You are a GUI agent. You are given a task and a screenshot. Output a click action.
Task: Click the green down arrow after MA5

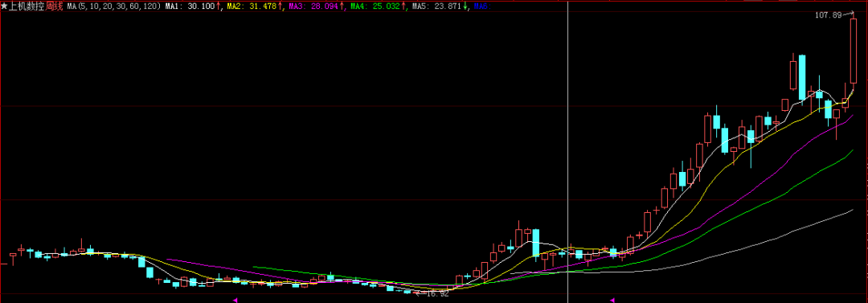tap(465, 6)
